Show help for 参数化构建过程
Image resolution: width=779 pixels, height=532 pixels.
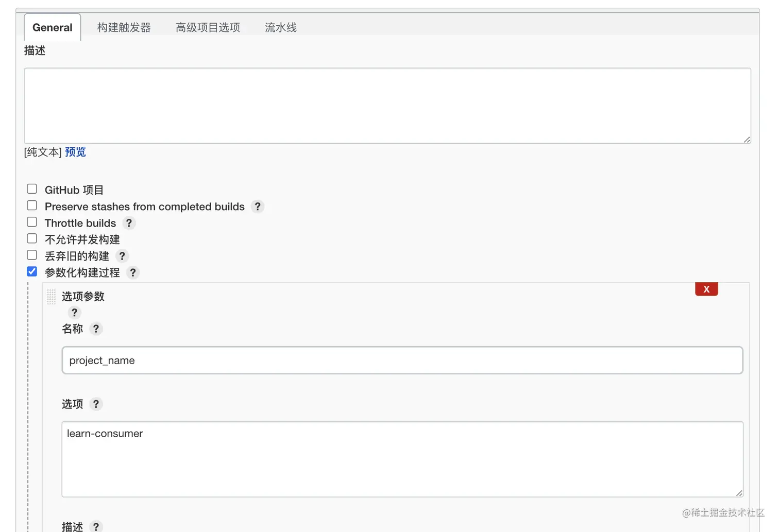point(133,272)
